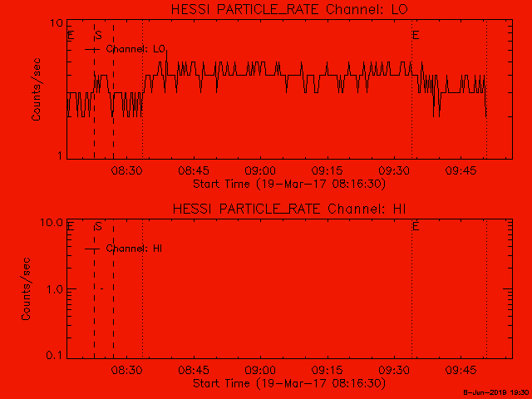Viewport: 532px width, 399px height.
Task: Click the "0.1" y-axis tick label in HI plot
Action: coord(54,356)
